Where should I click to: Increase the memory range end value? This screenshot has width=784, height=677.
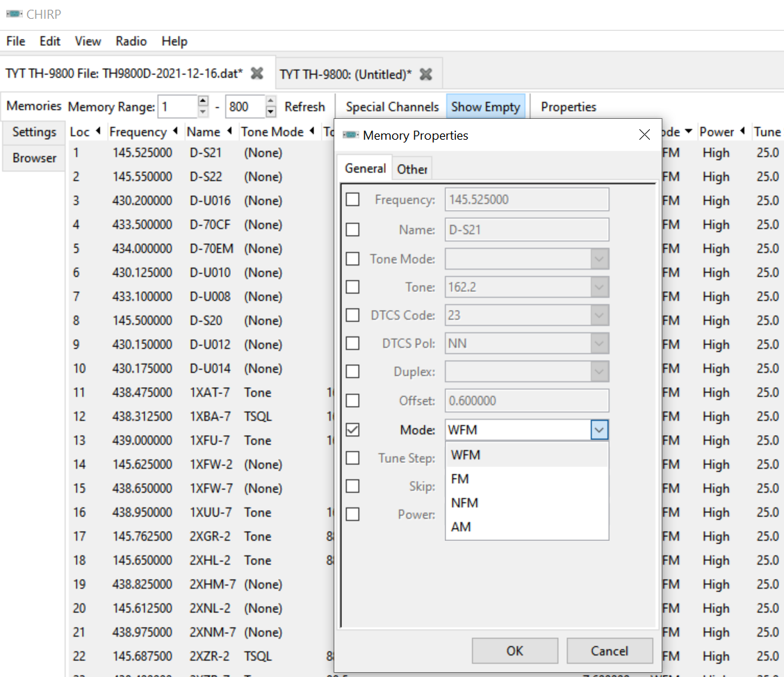(270, 101)
